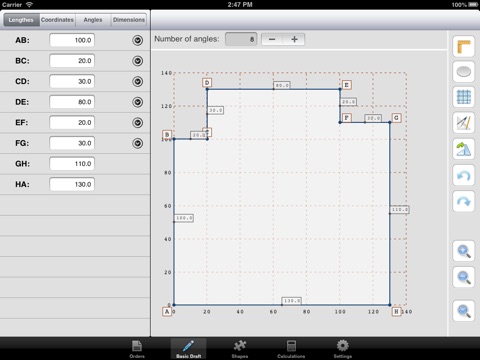Switch to the Angles segment
The image size is (480, 360).
93,20
